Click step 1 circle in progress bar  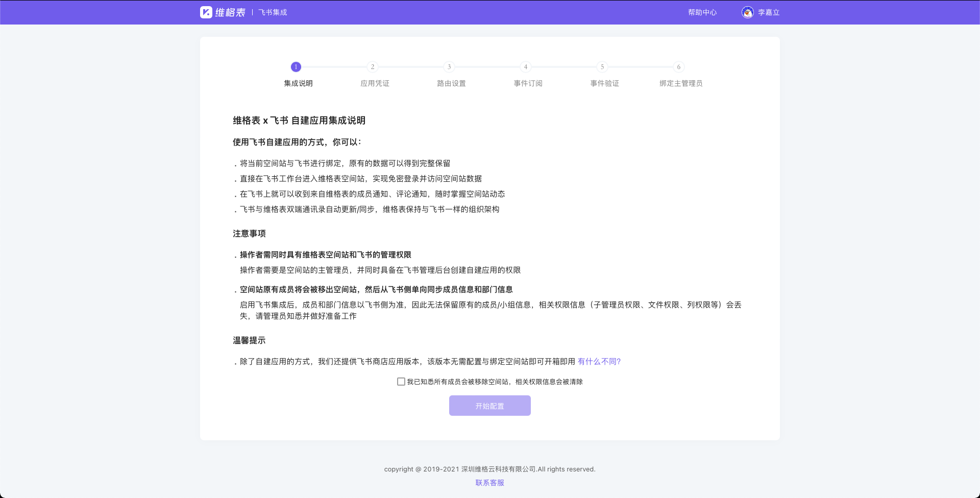296,67
